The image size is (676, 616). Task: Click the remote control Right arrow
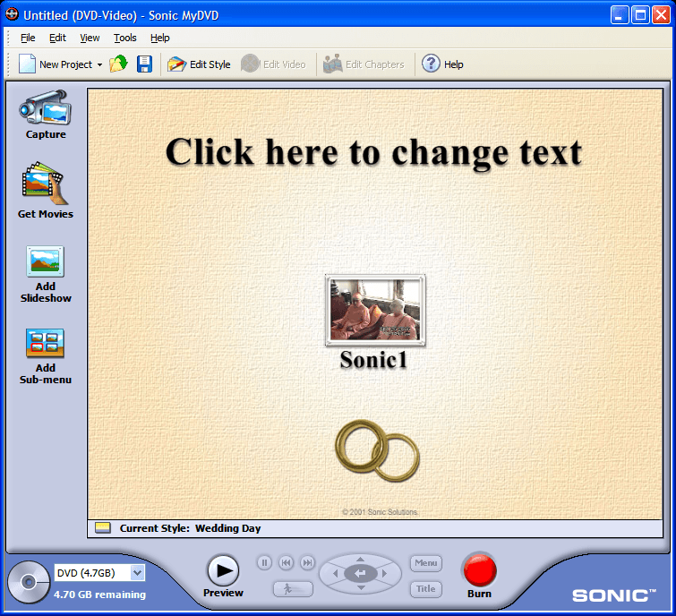384,573
